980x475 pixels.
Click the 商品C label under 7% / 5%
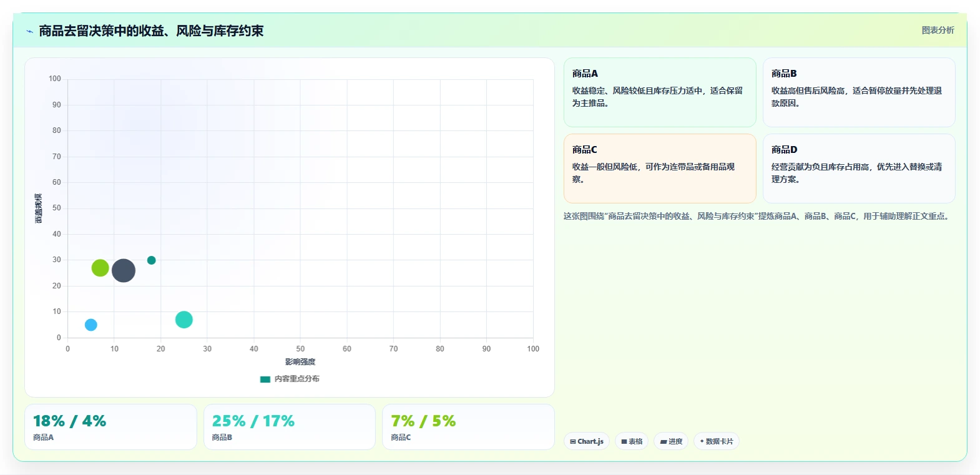401,438
